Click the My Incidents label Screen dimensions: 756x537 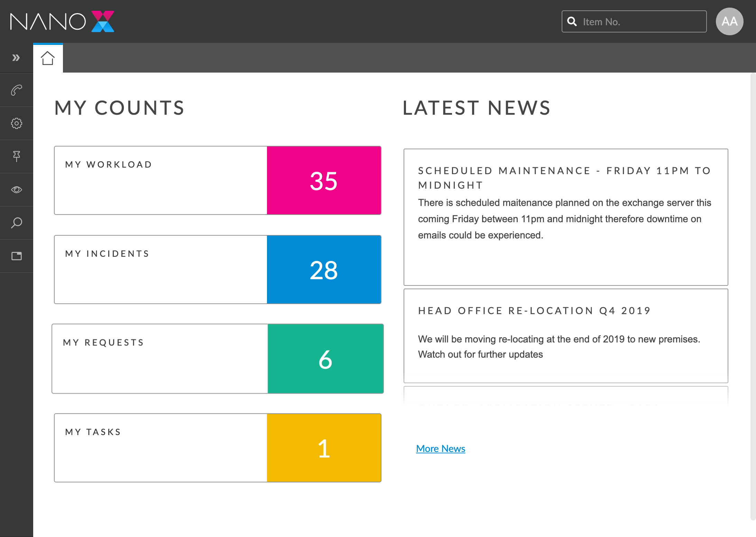107,254
